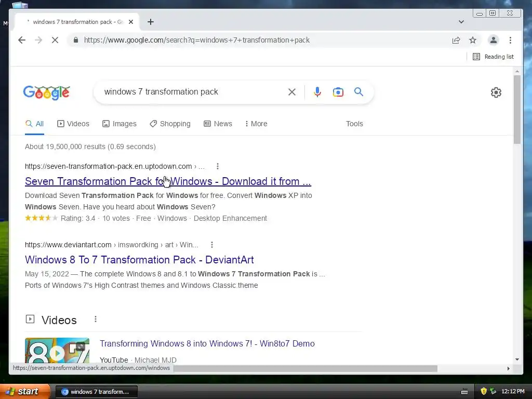Viewport: 532px width, 399px height.
Task: Share this page from the address bar
Action: [x=456, y=40]
